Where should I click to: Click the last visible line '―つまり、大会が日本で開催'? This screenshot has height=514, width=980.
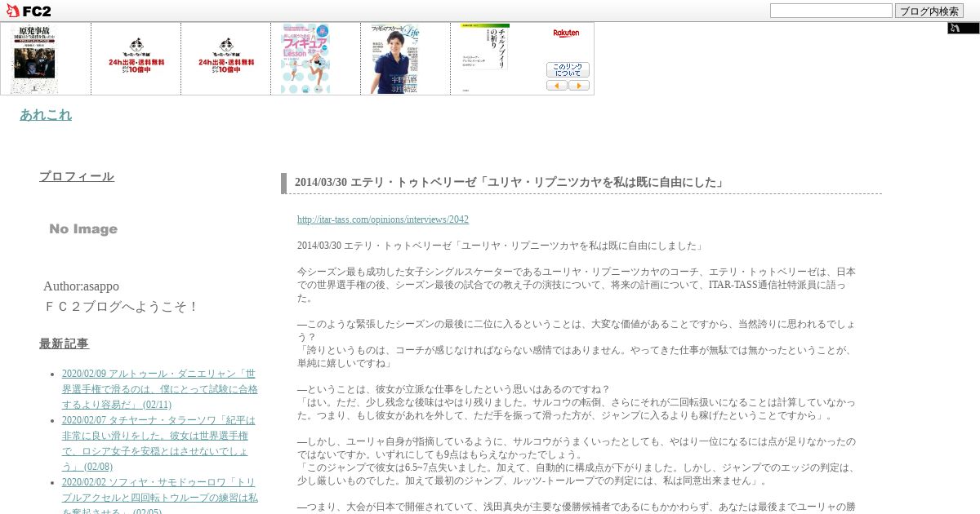(x=577, y=507)
